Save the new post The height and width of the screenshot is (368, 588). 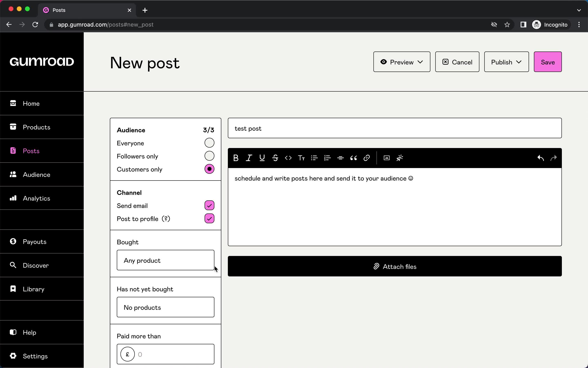pyautogui.click(x=548, y=62)
